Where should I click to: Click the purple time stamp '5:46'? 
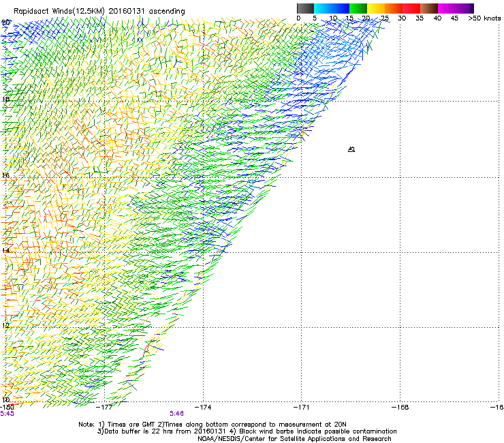pos(177,414)
